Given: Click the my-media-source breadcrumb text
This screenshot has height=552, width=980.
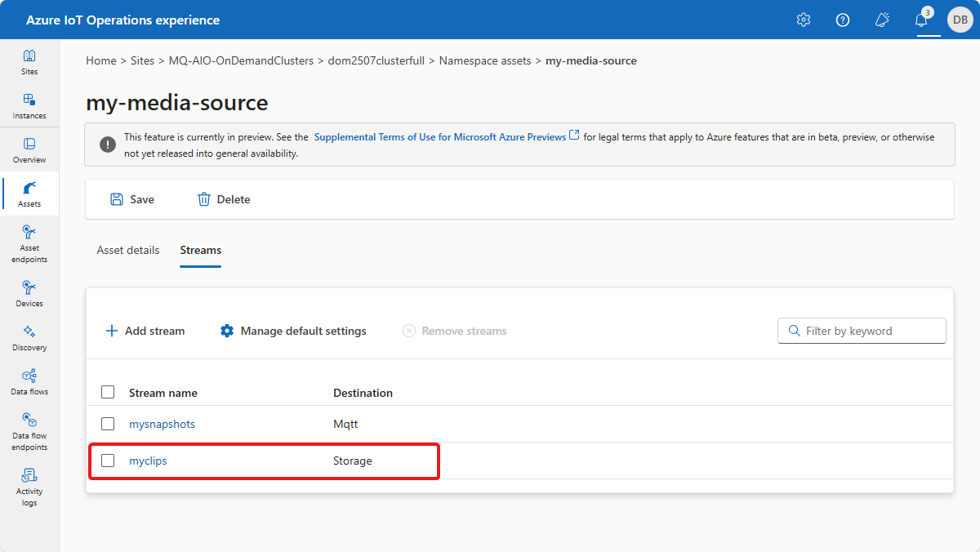Looking at the screenshot, I should (591, 60).
